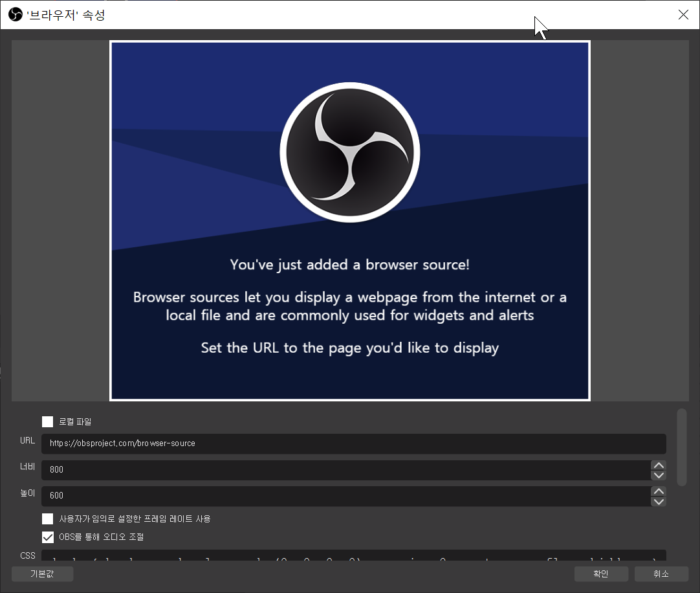
Task: Click the CSS label
Action: (28, 555)
